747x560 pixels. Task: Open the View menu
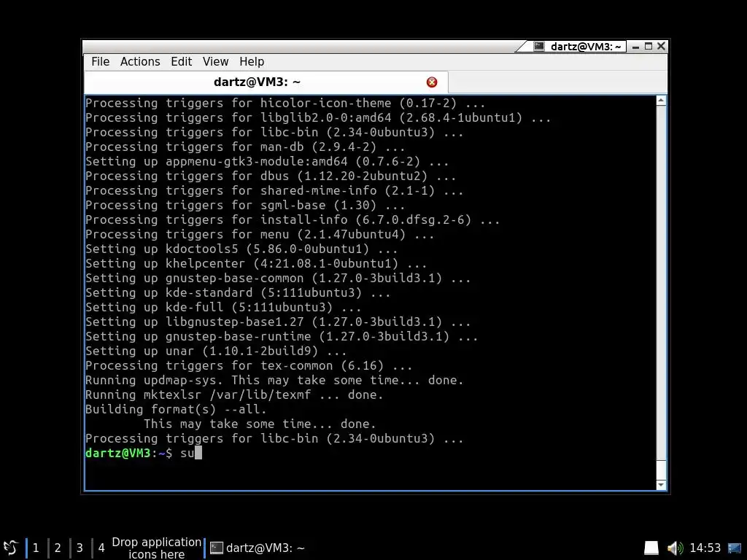(215, 62)
